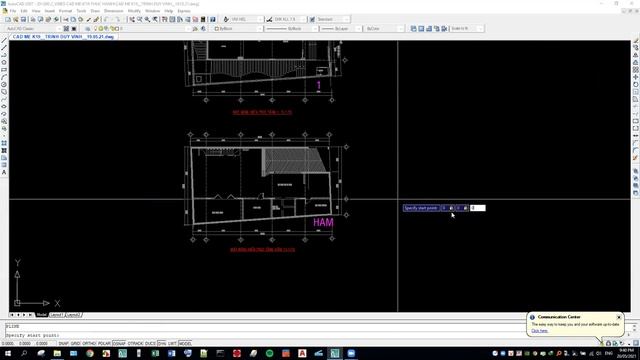Click the drawing file tab CAD ME K19
640x360 pixels.
[x=63, y=36]
